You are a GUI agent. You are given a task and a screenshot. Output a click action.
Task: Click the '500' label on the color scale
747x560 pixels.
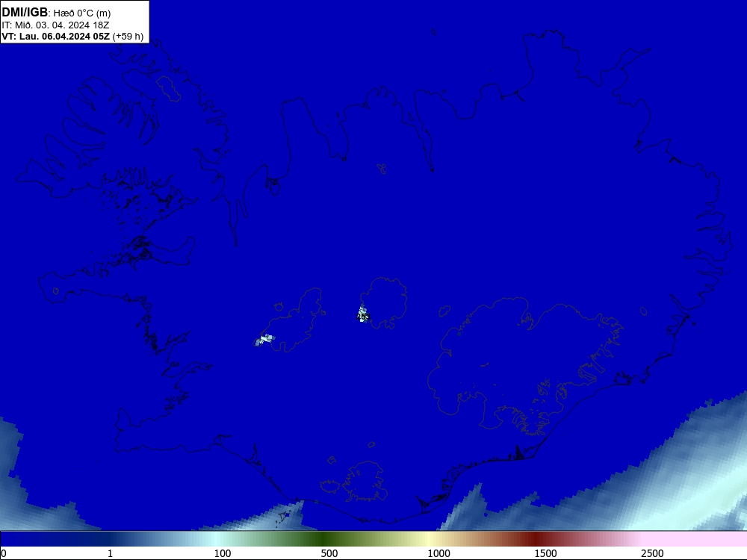(329, 553)
